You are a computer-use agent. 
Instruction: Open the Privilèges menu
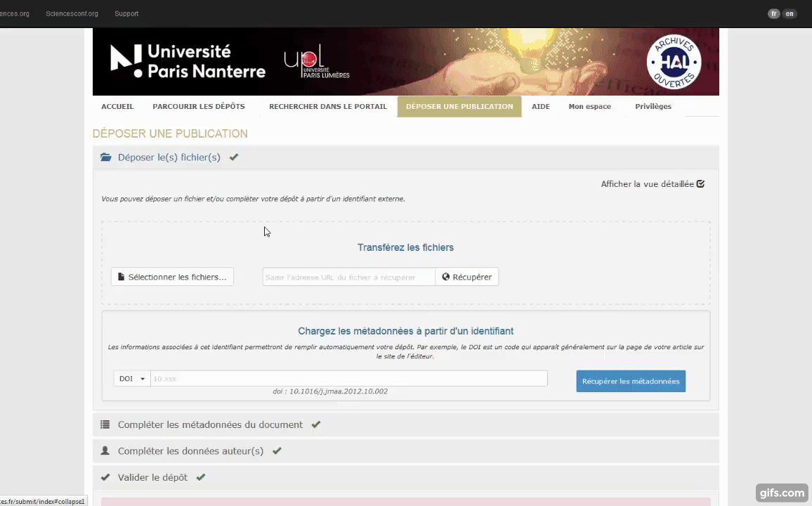653,106
